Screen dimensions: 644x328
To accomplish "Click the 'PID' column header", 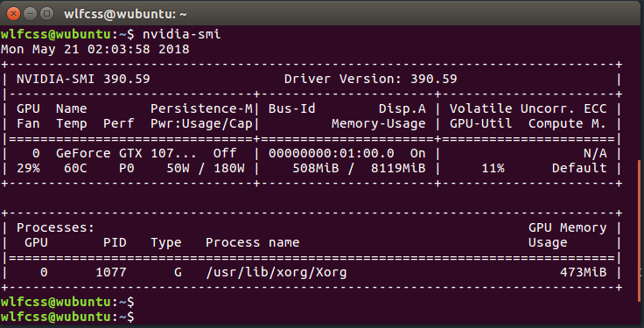I will [115, 242].
